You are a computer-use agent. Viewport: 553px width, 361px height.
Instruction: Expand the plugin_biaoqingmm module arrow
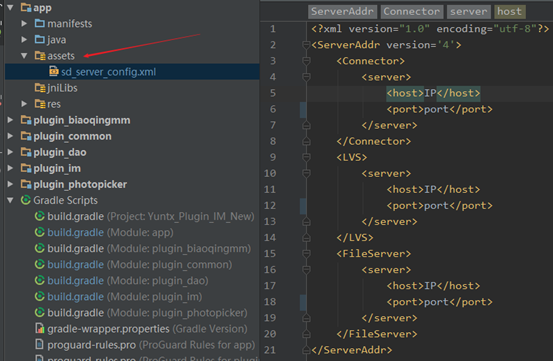(10, 120)
